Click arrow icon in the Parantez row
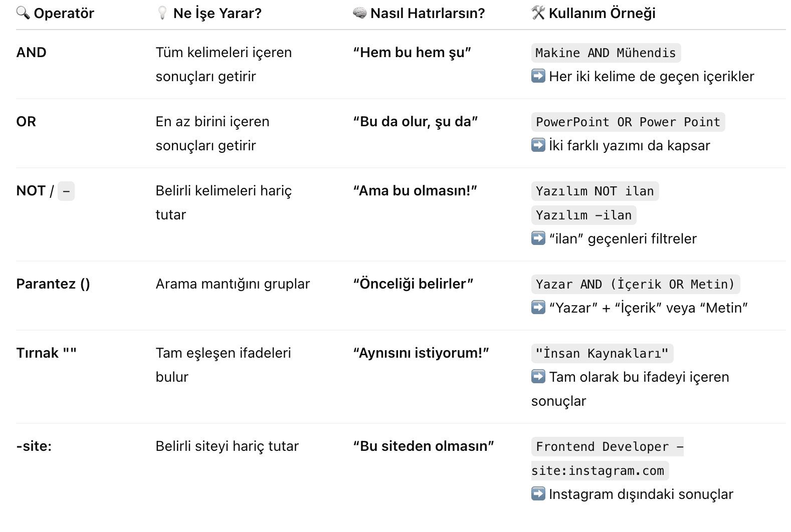Image resolution: width=791 pixels, height=532 pixels. [x=538, y=308]
